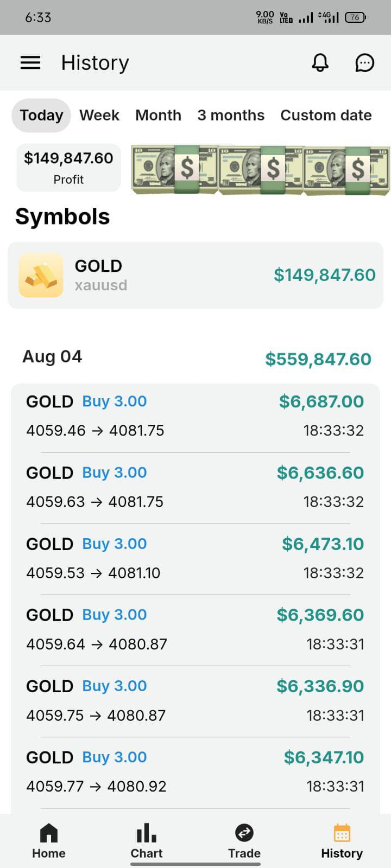Tap the Aug 04 date header

tap(52, 356)
